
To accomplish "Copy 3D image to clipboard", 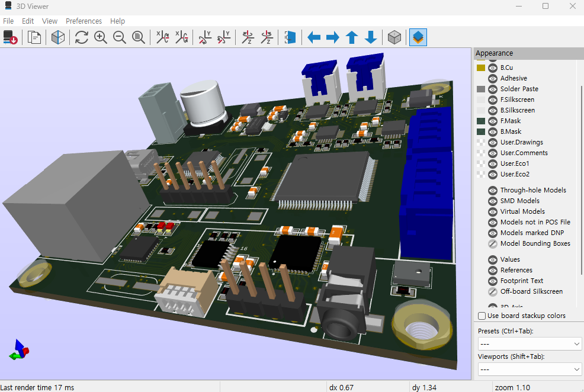I will pos(34,38).
